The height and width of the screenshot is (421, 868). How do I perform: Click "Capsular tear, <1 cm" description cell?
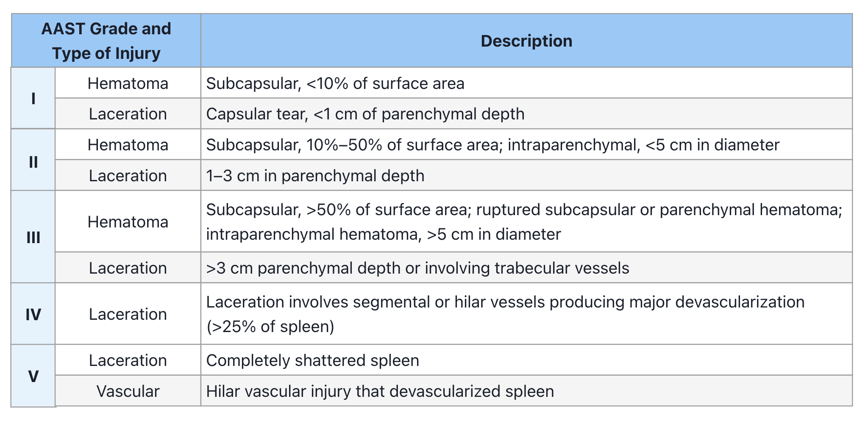pyautogui.click(x=365, y=114)
